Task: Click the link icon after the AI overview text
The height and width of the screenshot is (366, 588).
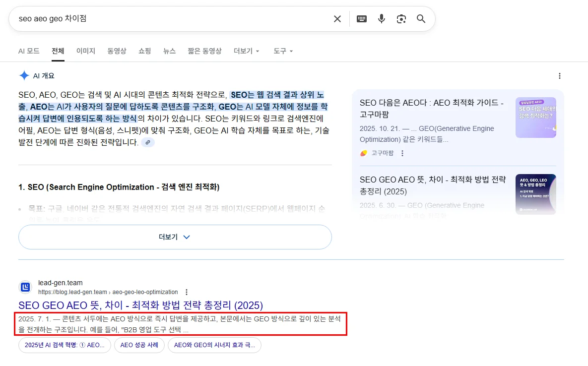Action: (148, 142)
